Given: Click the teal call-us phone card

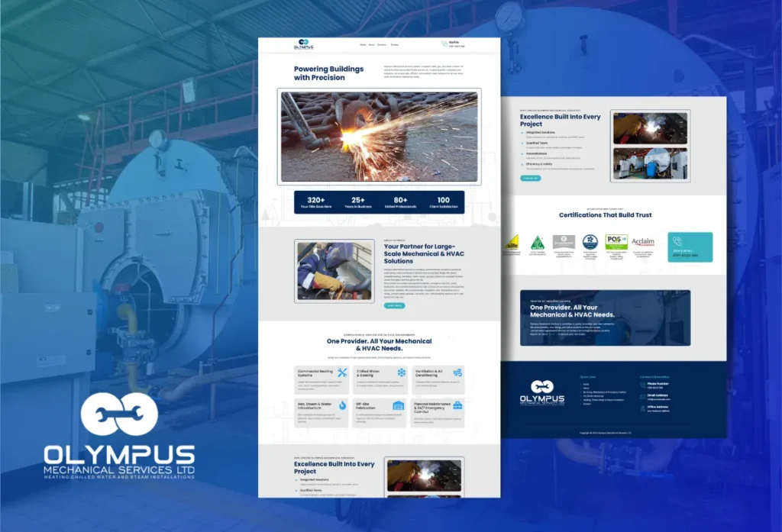Looking at the screenshot, I should pyautogui.click(x=690, y=247).
